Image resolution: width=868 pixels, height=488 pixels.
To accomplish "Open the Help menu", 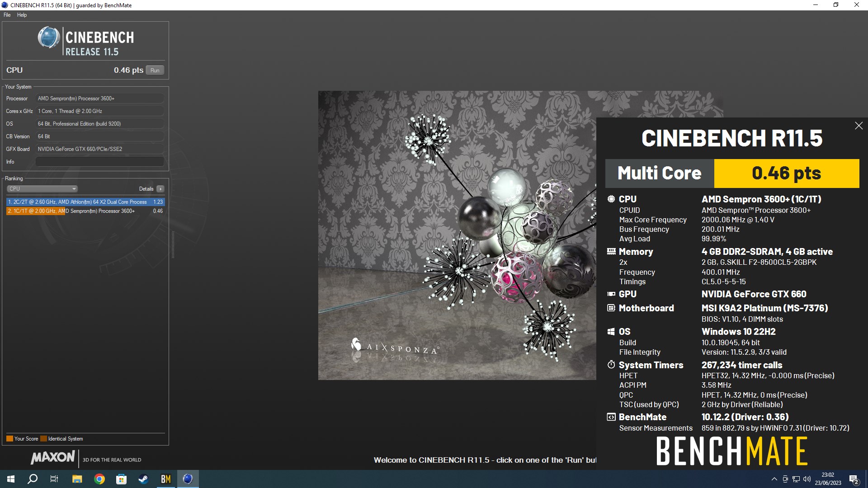I will 22,15.
